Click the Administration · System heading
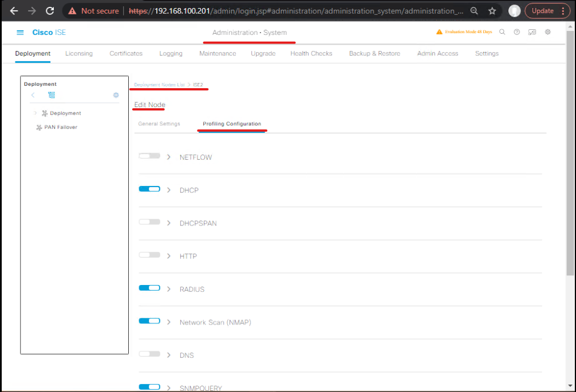 coord(250,33)
